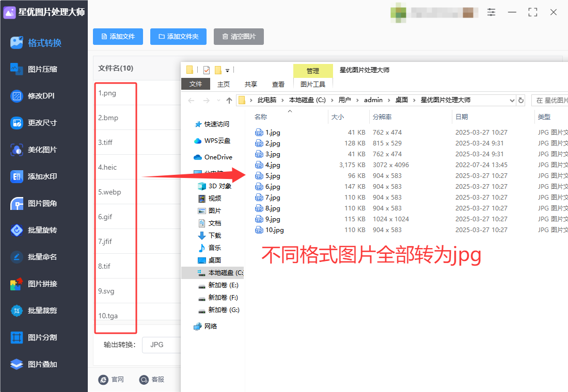
Task: Open the 批量命名 batch rename icon
Action: point(17,257)
